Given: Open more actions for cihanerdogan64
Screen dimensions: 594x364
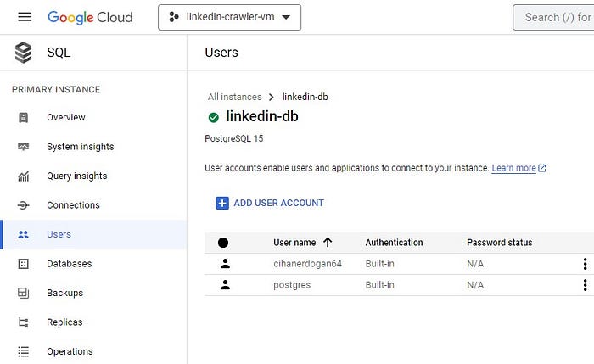Looking at the screenshot, I should pos(585,264).
